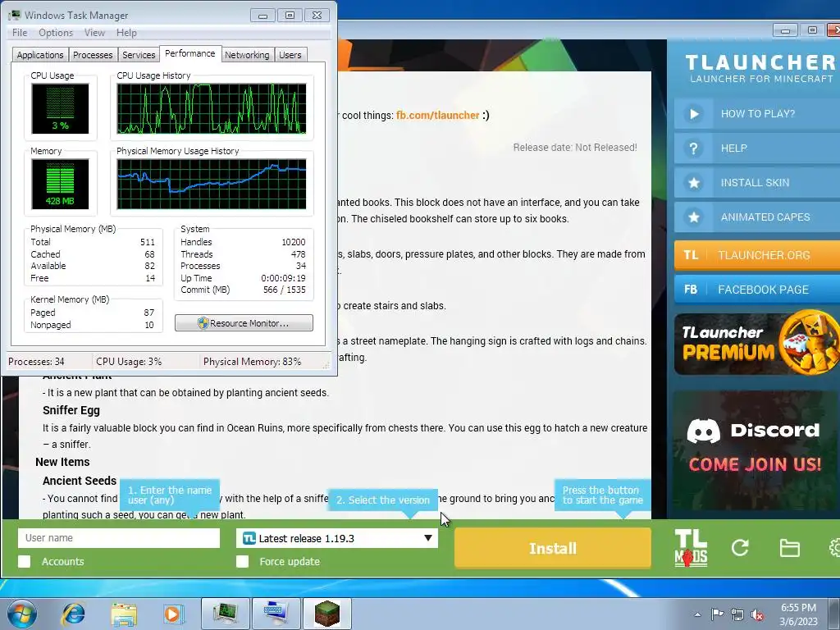
Task: Tick the Accounts checkbox
Action: [x=24, y=561]
